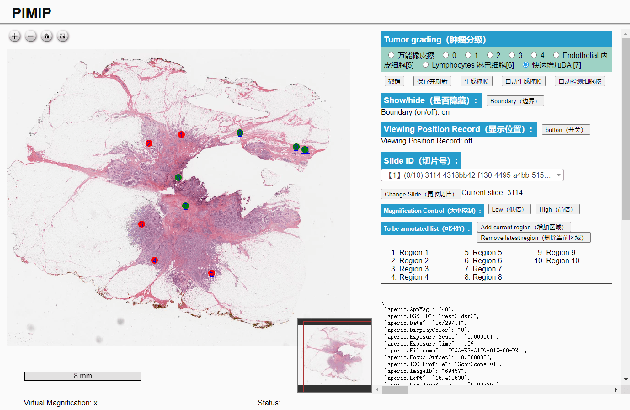Viewport: 630px width, 410px height.
Task: Select Region 1 in annotation list
Action: (413, 253)
